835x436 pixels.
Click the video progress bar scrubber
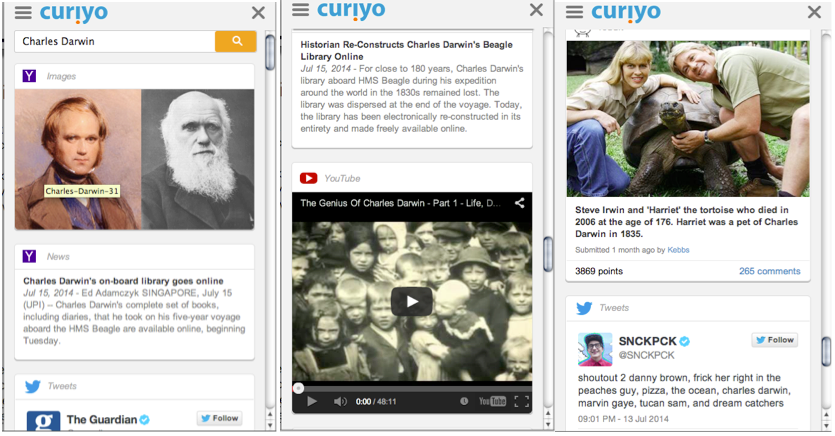point(299,388)
